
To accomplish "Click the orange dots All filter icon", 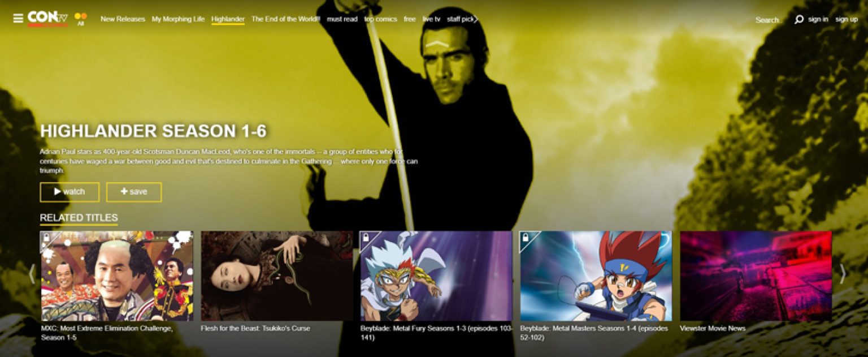I will [x=81, y=19].
